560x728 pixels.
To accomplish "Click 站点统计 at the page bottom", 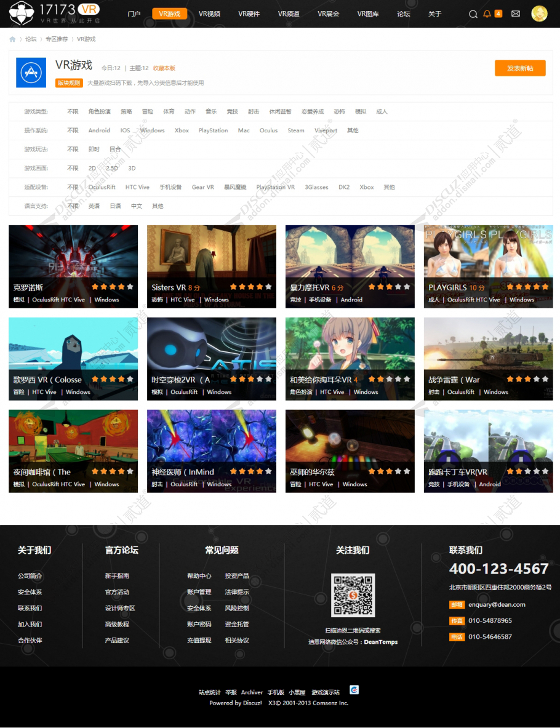I will click(x=209, y=692).
